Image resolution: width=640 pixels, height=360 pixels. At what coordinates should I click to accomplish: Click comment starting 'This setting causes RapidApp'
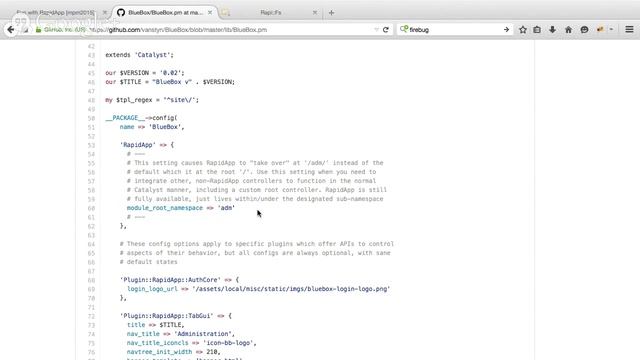click(x=255, y=162)
